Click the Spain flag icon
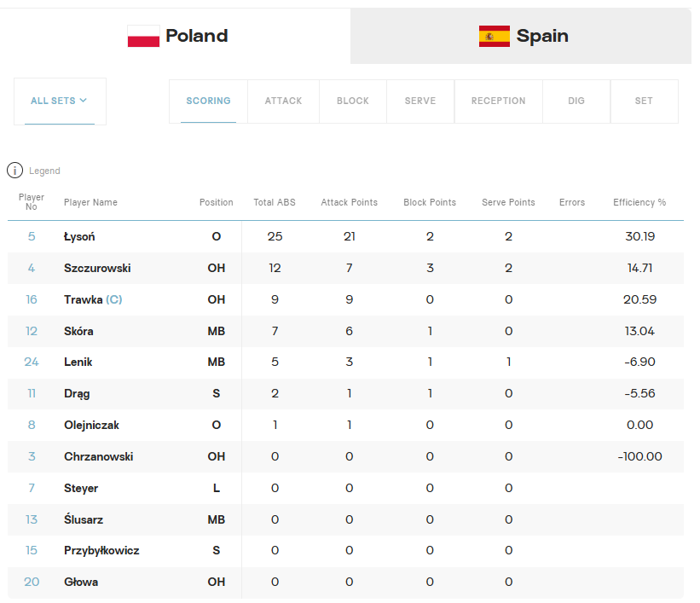The width and height of the screenshot is (700, 603). (495, 36)
